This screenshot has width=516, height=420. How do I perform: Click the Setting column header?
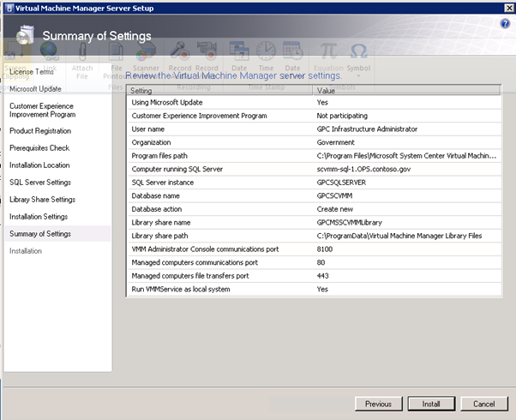click(x=219, y=91)
